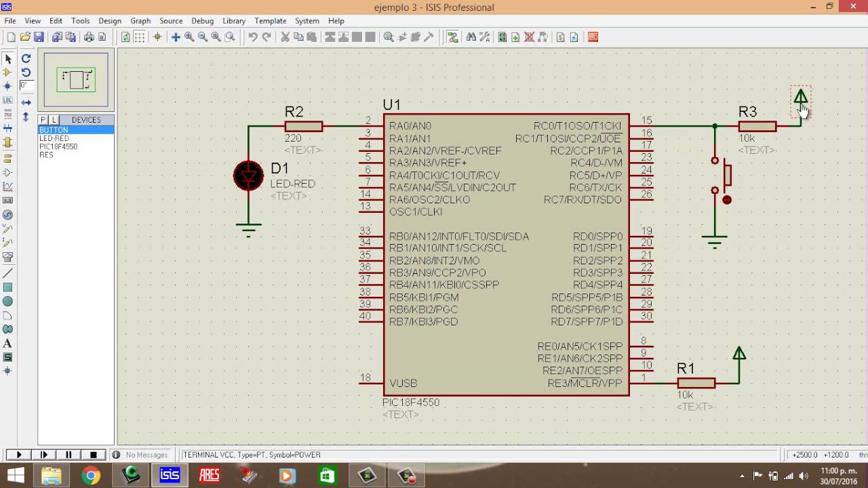The height and width of the screenshot is (488, 868).
Task: Open the Windows Start menu
Action: (16, 476)
